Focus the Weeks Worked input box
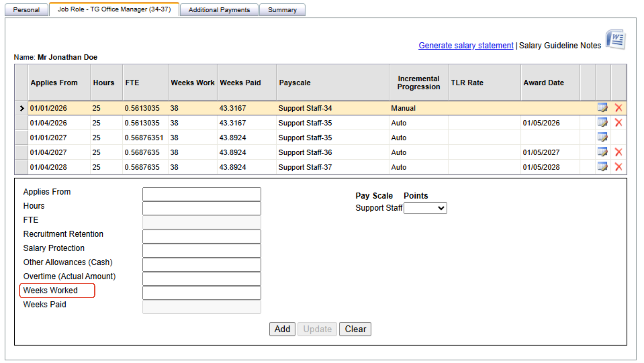The image size is (644, 363). click(202, 293)
